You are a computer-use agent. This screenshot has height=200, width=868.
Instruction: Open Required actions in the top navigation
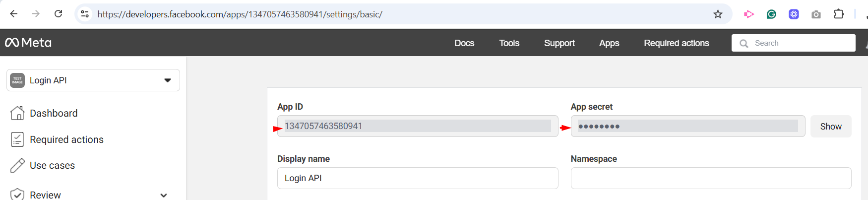[676, 43]
